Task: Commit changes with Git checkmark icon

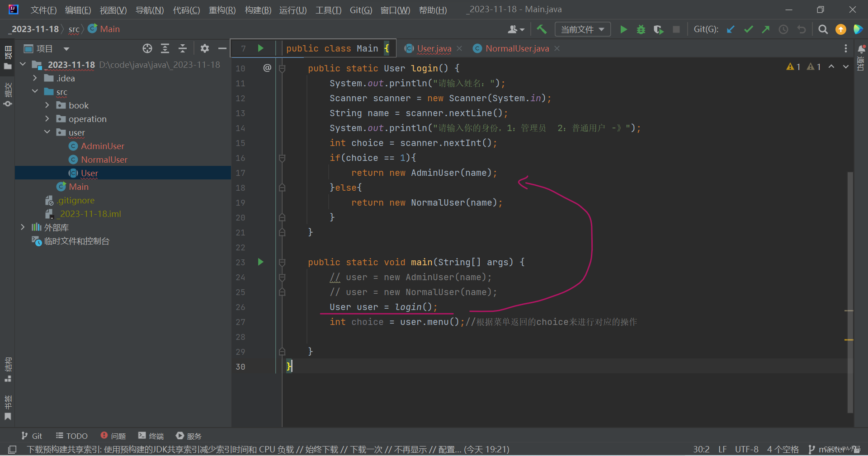Action: click(x=748, y=29)
